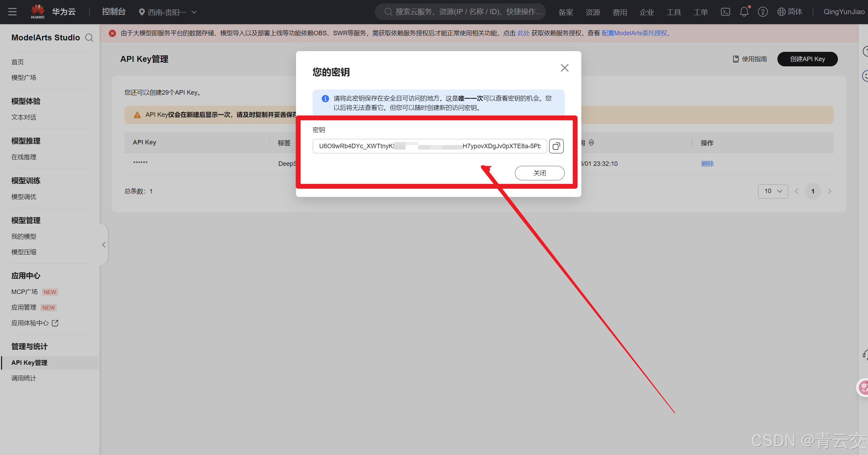The image size is (868, 455).
Task: Click the masked ****** API key cell
Action: (x=140, y=163)
